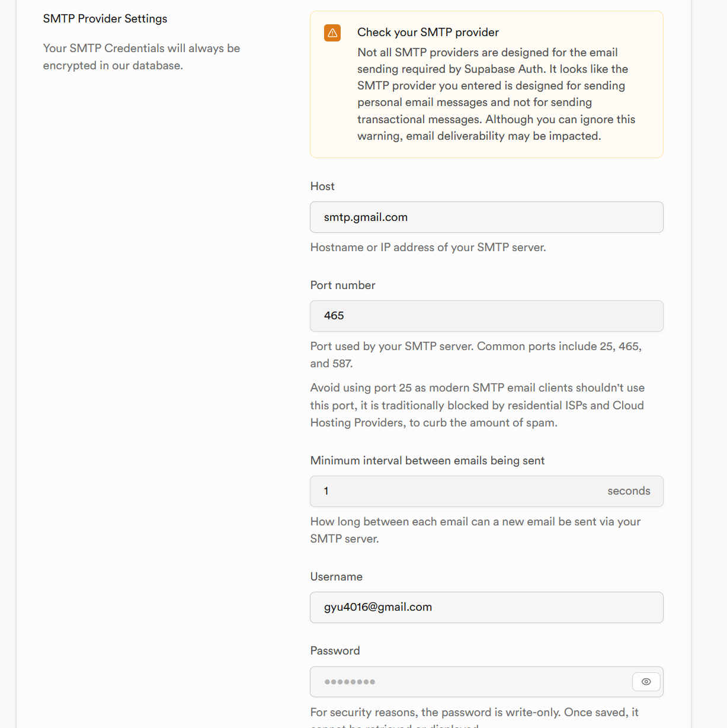Viewport: 727px width, 728px height.
Task: Click the orange warning triangle icon
Action: point(332,33)
